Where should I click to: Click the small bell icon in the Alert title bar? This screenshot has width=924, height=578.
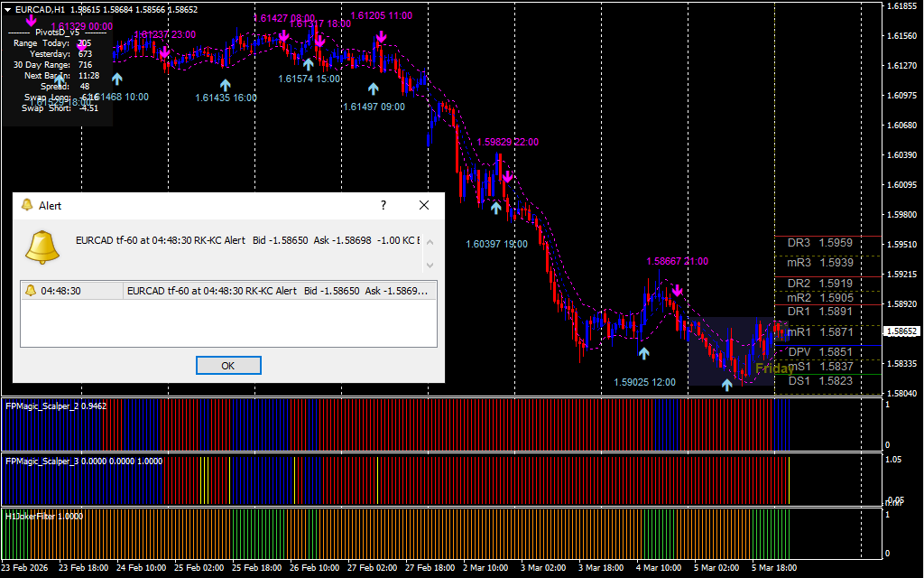[27, 206]
